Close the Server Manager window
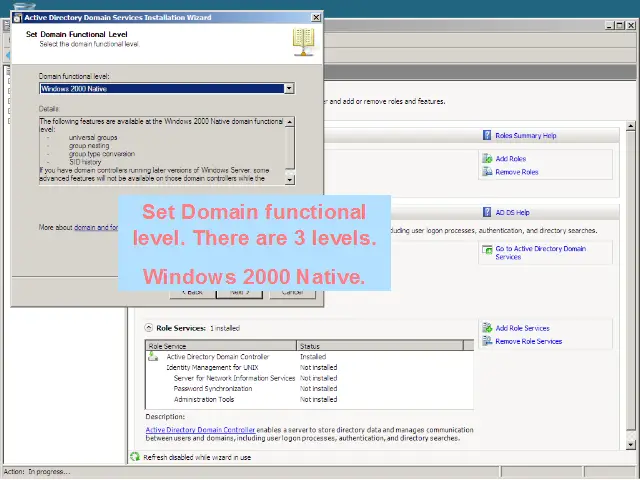The width and height of the screenshot is (640, 480). point(631,25)
